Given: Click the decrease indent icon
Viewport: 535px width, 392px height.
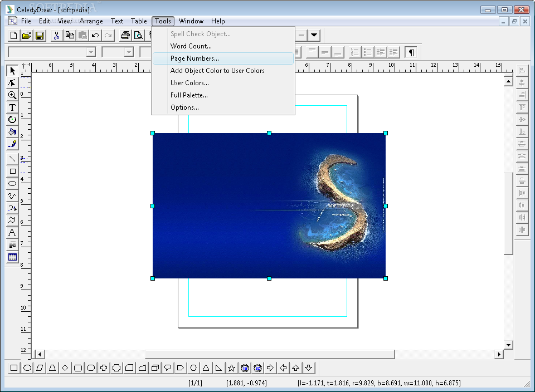Looking at the screenshot, I should (381, 52).
